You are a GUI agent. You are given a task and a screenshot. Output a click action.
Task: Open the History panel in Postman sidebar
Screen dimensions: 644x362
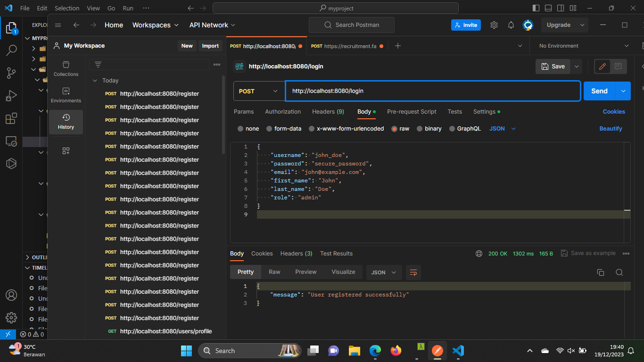[66, 122]
